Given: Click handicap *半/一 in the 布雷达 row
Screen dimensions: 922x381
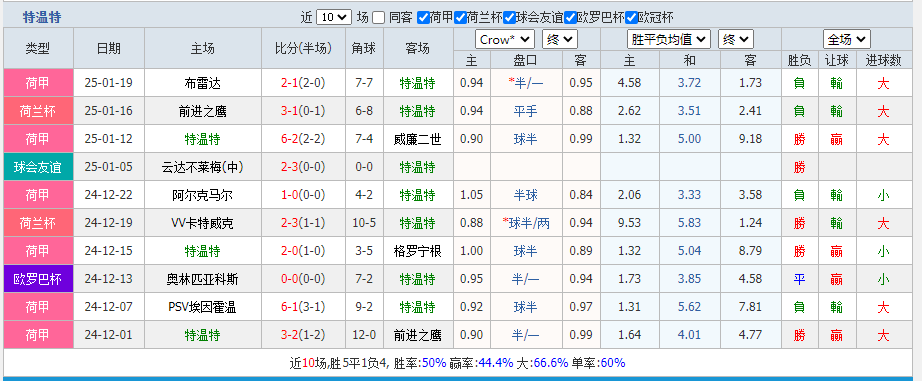Looking at the screenshot, I should coord(526,83).
